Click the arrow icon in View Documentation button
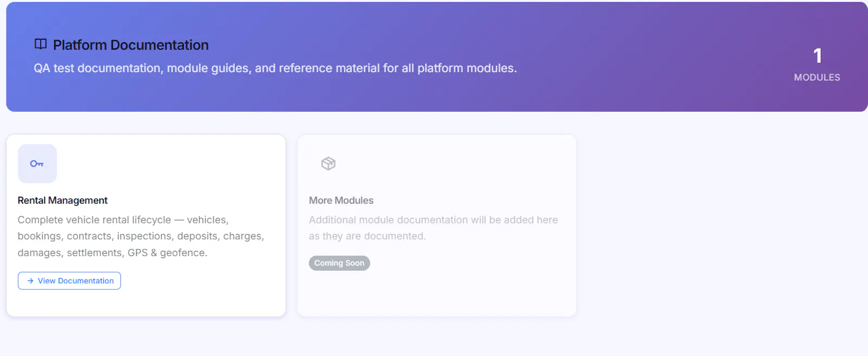868x356 pixels. tap(30, 281)
